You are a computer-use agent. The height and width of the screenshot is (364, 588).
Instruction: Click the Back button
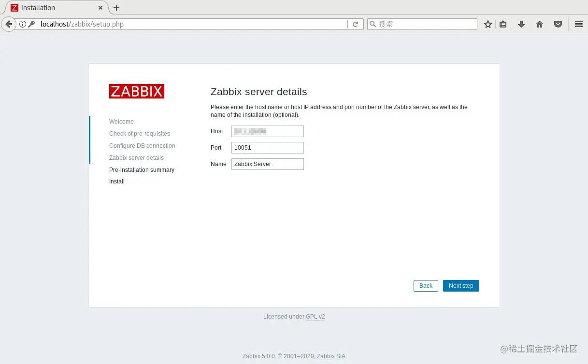426,286
